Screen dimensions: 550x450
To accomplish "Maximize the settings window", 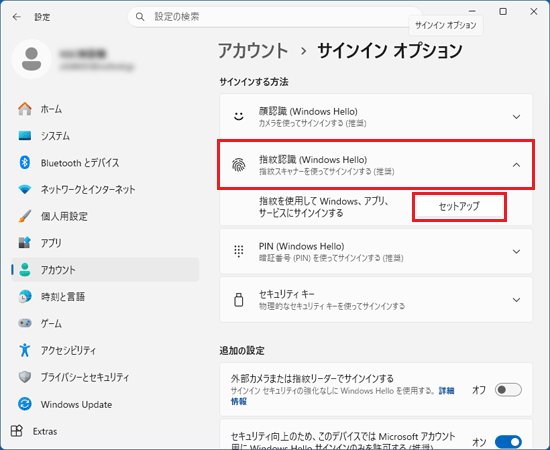I will click(503, 12).
